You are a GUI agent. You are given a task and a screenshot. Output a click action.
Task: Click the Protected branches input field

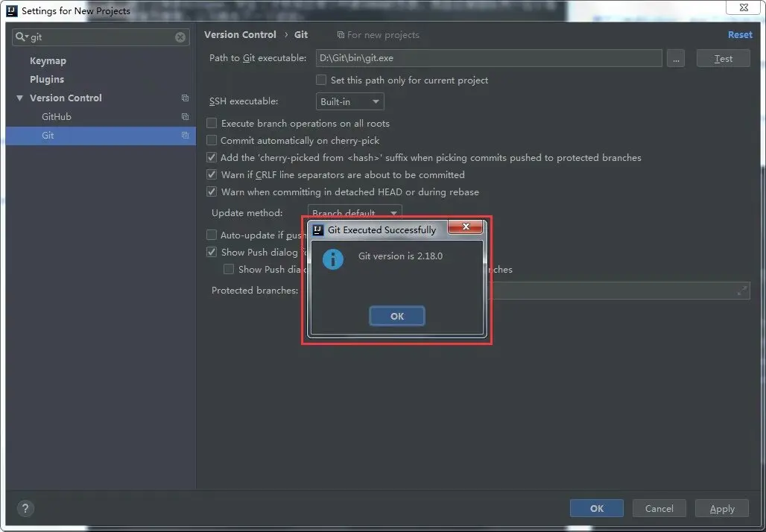619,291
